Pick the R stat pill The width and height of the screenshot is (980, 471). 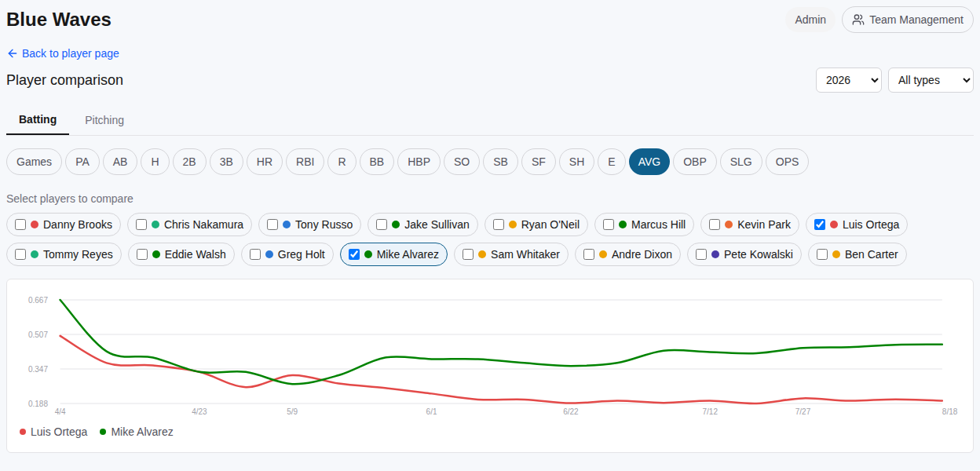pyautogui.click(x=342, y=162)
